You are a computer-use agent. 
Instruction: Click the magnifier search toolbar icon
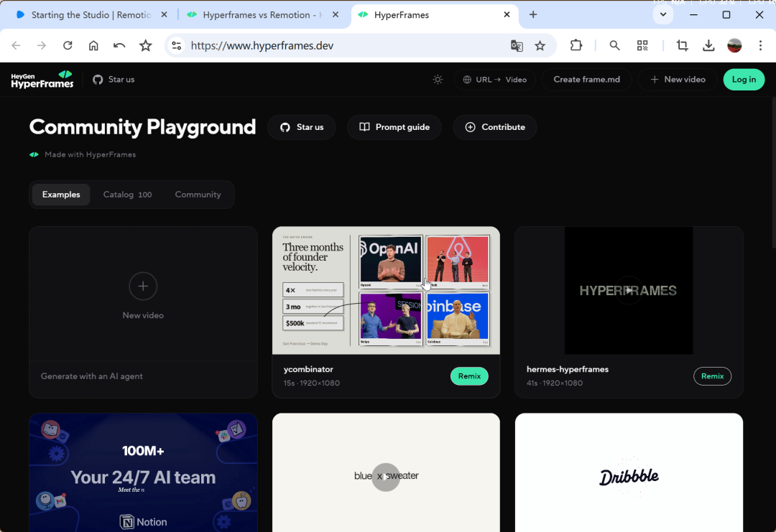point(614,45)
